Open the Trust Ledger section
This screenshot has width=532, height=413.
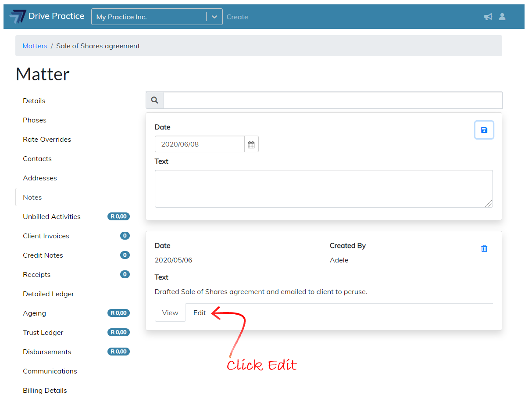point(43,333)
